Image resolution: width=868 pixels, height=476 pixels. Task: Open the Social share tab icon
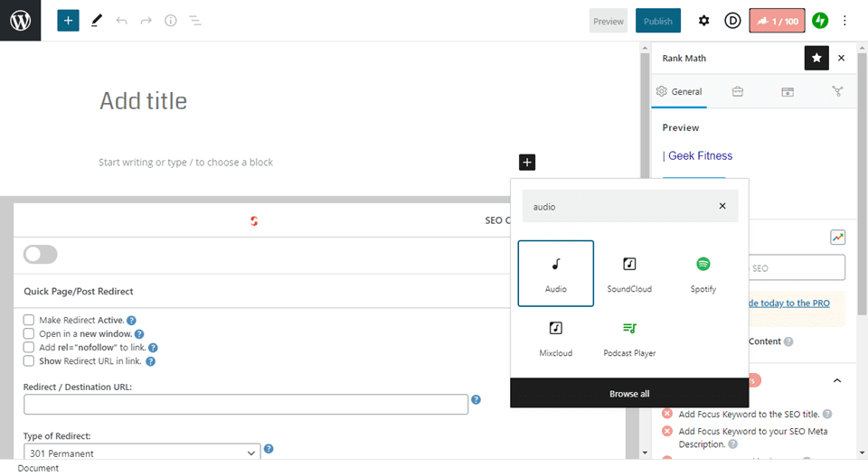[837, 92]
